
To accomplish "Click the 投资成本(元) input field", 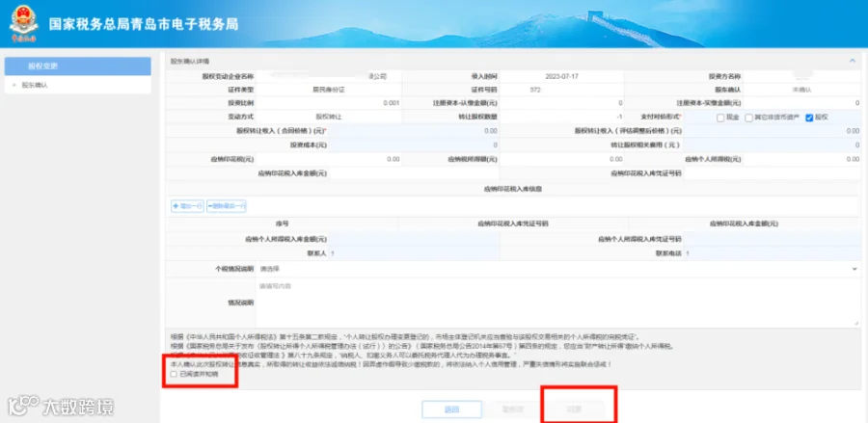I will 414,145.
